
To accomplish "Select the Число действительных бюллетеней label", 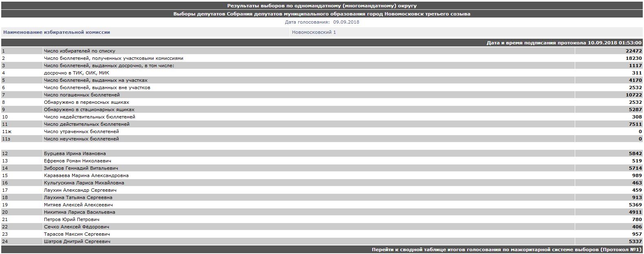I will coord(86,124).
